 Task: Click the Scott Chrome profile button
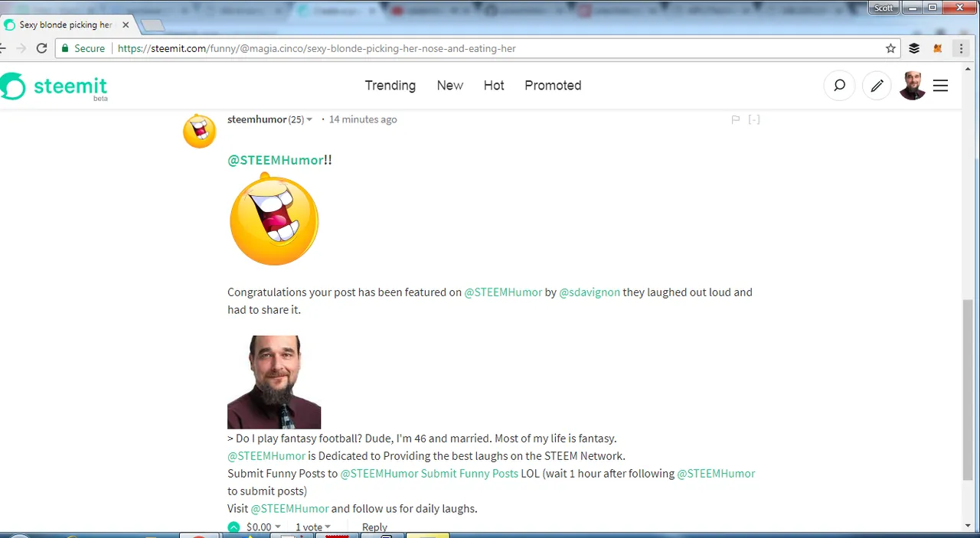[884, 8]
